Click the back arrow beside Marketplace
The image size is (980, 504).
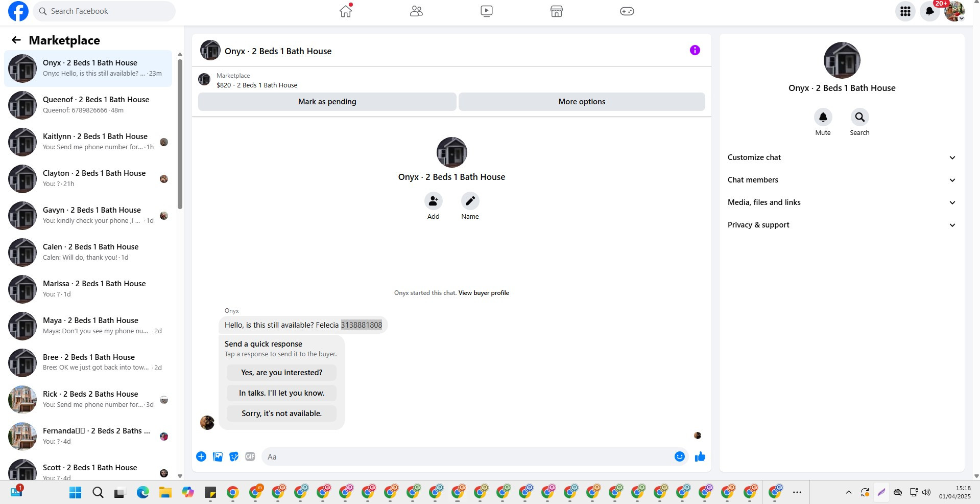pos(16,40)
